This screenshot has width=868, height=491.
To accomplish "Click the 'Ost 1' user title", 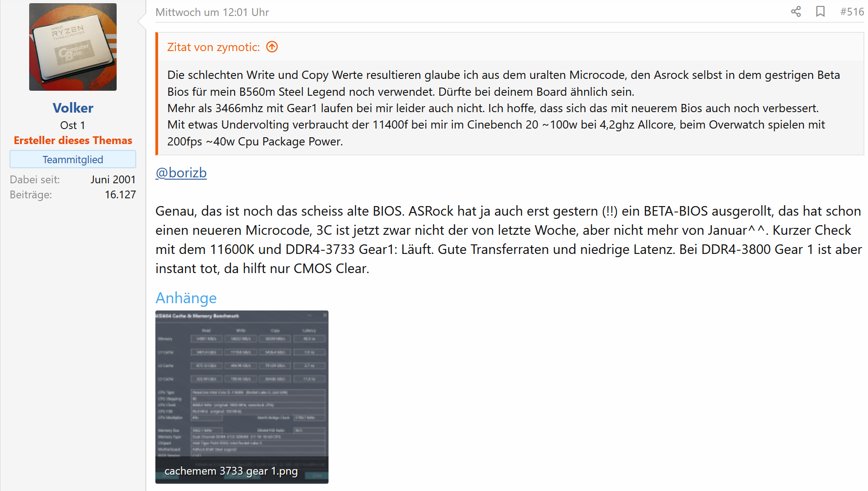I will 73,125.
